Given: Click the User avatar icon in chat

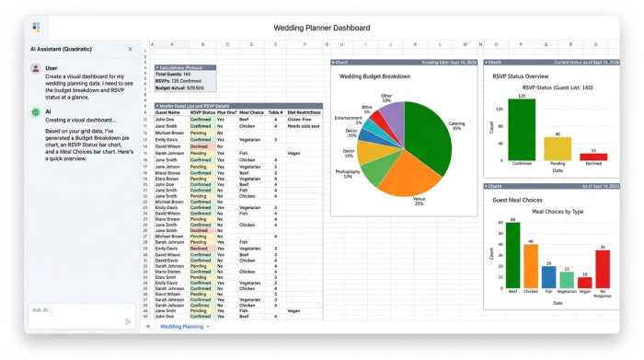Looking at the screenshot, I should (36, 68).
